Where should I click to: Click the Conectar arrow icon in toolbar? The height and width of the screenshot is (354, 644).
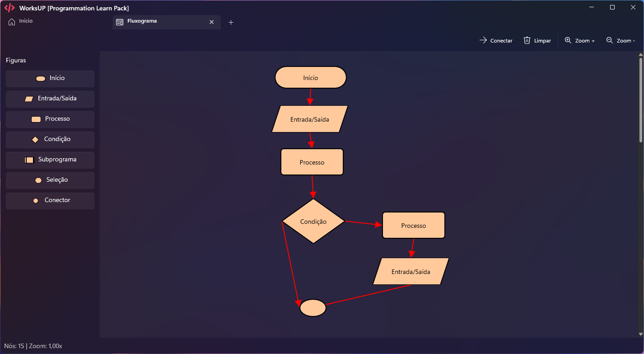(x=483, y=40)
